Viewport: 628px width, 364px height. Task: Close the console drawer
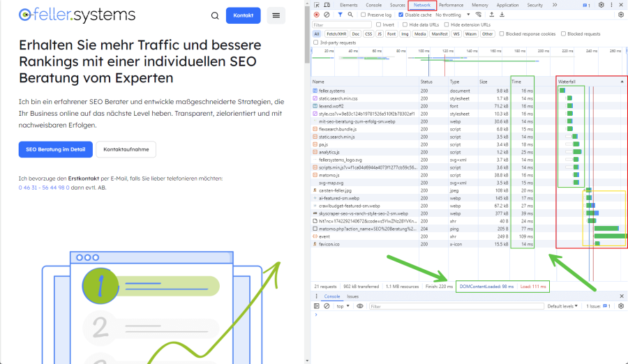tap(622, 296)
